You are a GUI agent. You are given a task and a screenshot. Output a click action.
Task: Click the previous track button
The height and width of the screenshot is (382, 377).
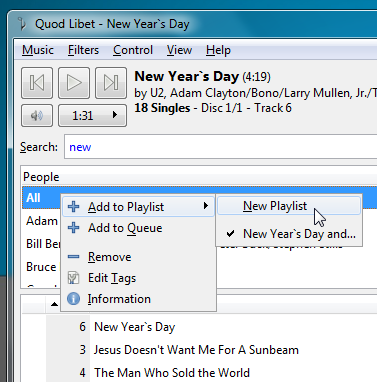coord(37,83)
